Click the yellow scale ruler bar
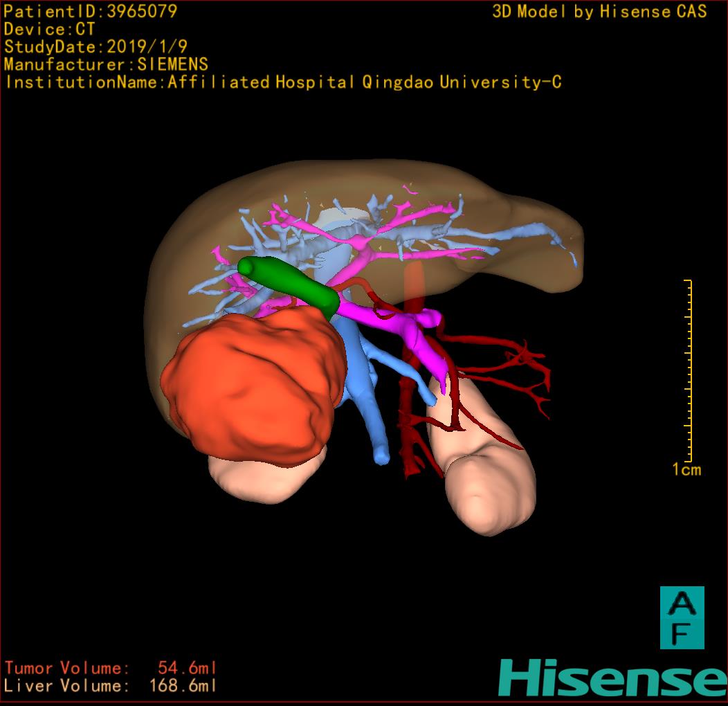 tap(689, 370)
